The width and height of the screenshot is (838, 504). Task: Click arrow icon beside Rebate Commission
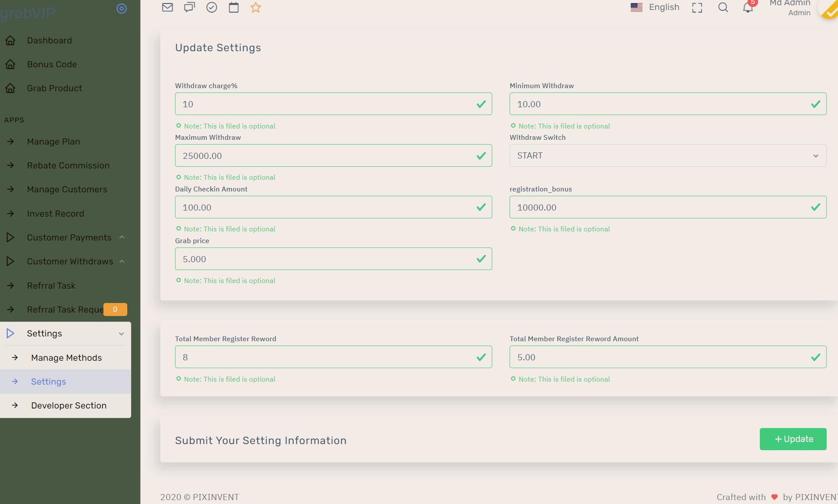10,165
